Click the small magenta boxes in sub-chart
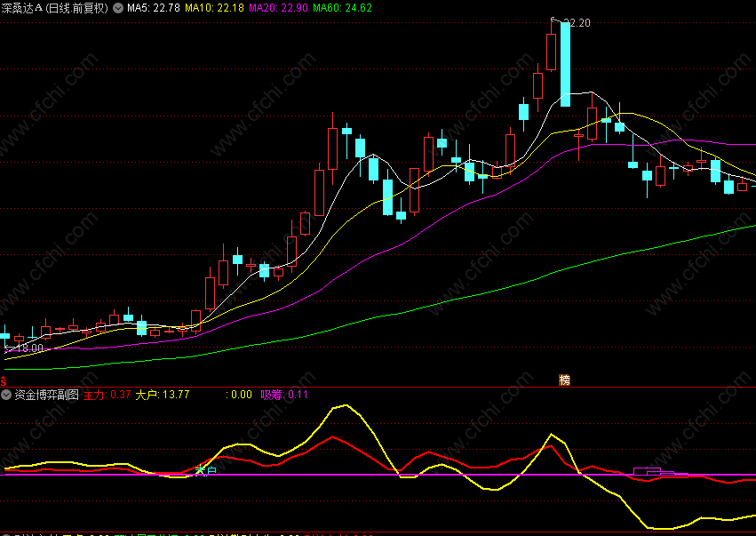This screenshot has width=756, height=536. [654, 471]
